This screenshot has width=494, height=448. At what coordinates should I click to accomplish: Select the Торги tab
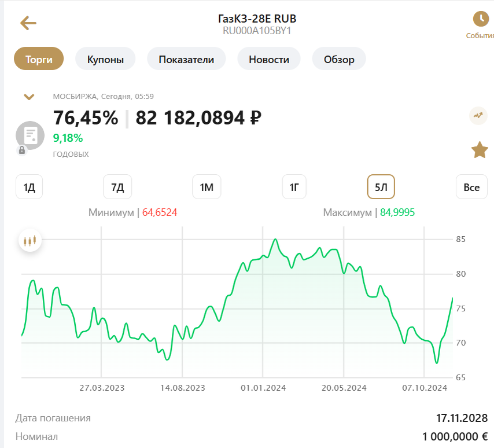point(39,59)
